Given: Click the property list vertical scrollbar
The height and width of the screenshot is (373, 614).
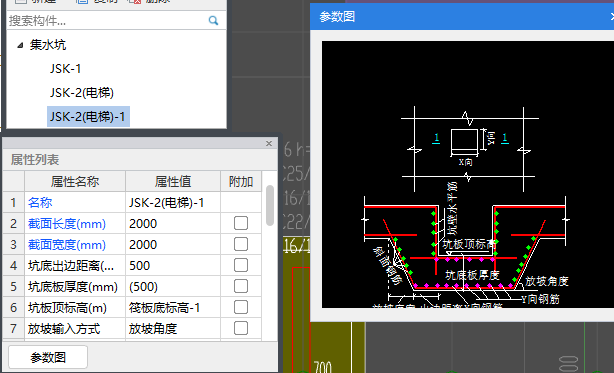Looking at the screenshot, I should [270, 205].
